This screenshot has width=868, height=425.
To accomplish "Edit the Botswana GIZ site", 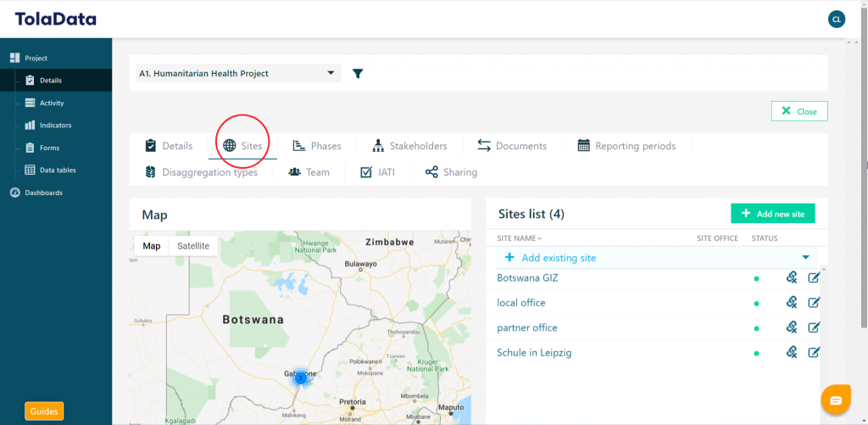I will pos(813,277).
